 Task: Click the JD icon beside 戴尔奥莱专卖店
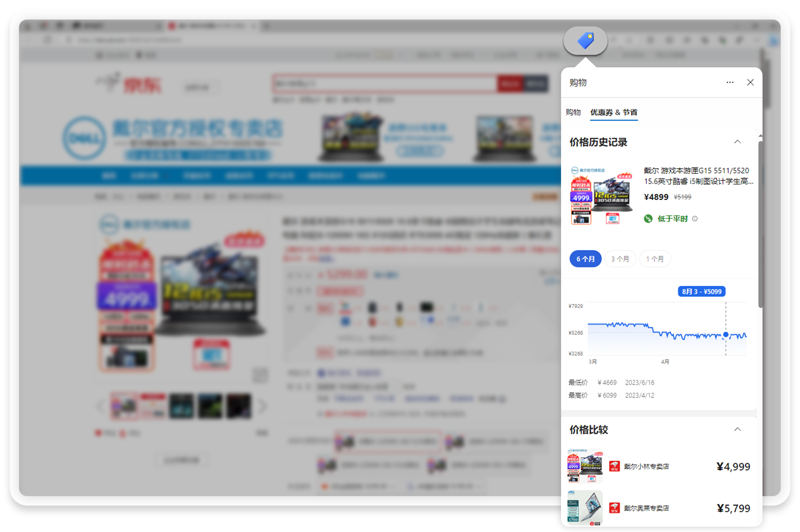(x=614, y=508)
